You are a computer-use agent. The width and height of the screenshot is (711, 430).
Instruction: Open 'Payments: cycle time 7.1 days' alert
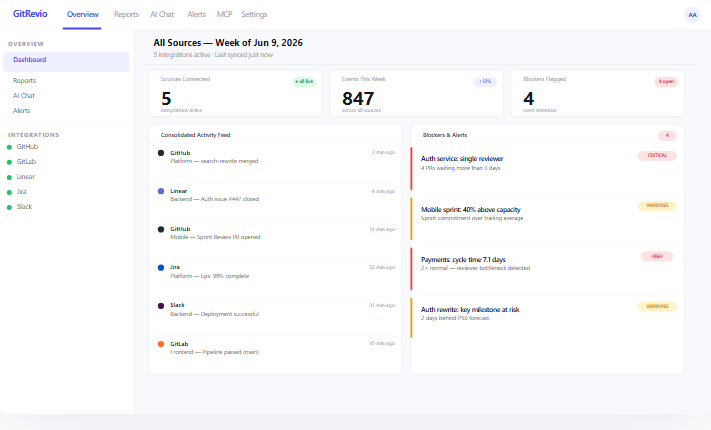[463, 259]
